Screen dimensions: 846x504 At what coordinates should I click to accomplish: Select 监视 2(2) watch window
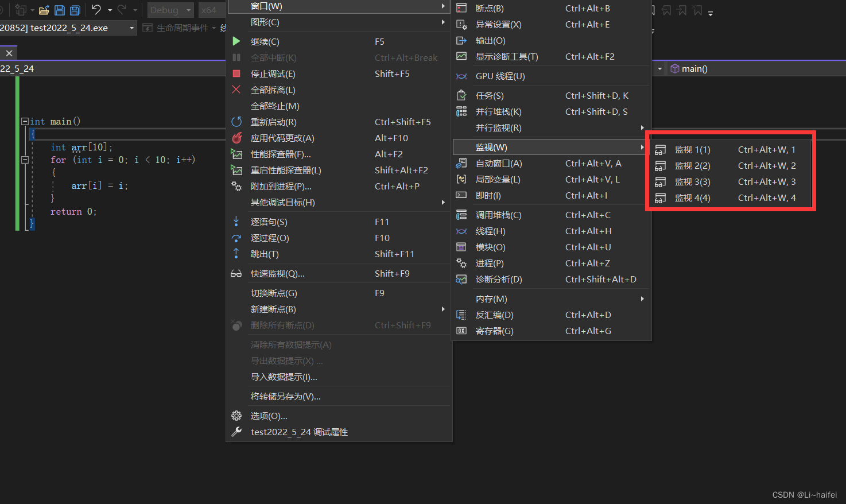point(731,165)
